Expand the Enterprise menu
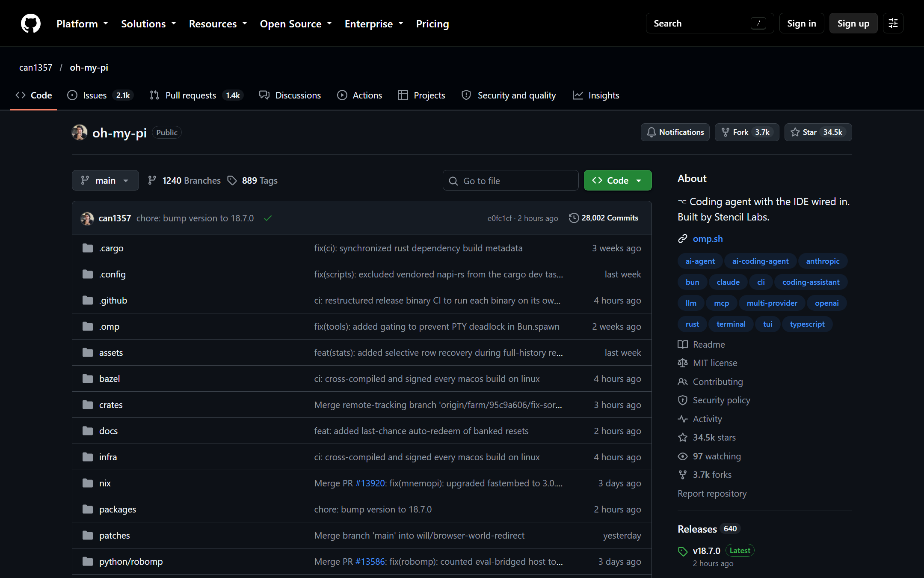The image size is (924, 578). click(x=374, y=24)
